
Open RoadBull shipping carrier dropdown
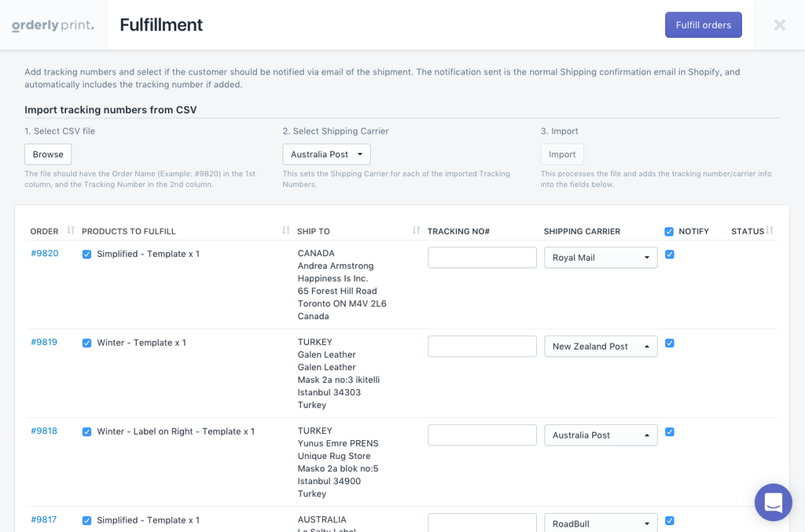pos(601,523)
